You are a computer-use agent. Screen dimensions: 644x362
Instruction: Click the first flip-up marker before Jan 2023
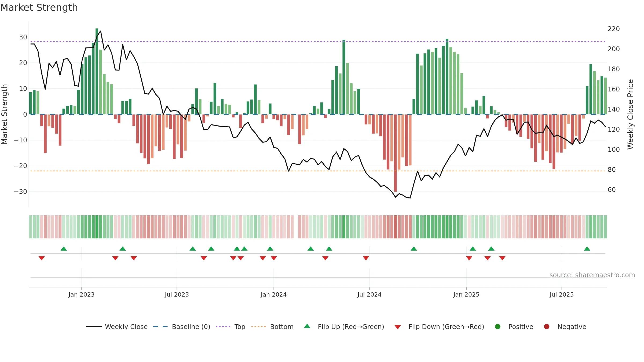pos(64,249)
